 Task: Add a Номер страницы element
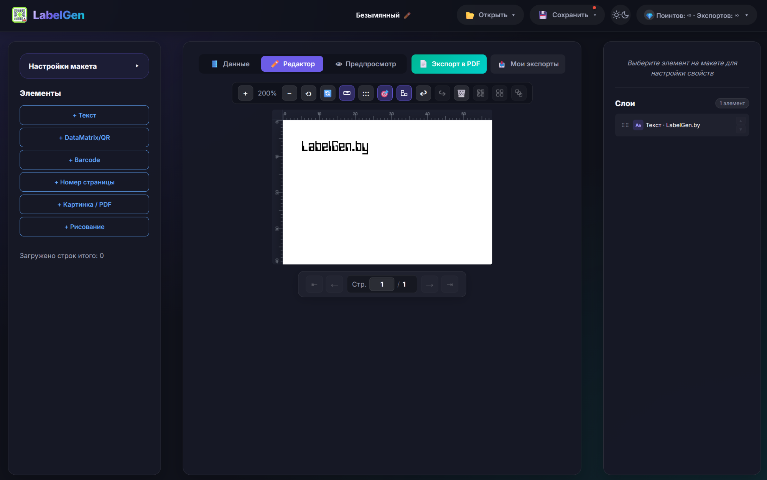point(84,182)
